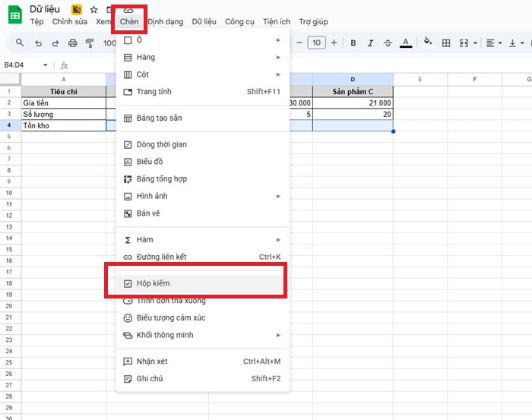Click the Tiêu chí header cell

(63, 92)
